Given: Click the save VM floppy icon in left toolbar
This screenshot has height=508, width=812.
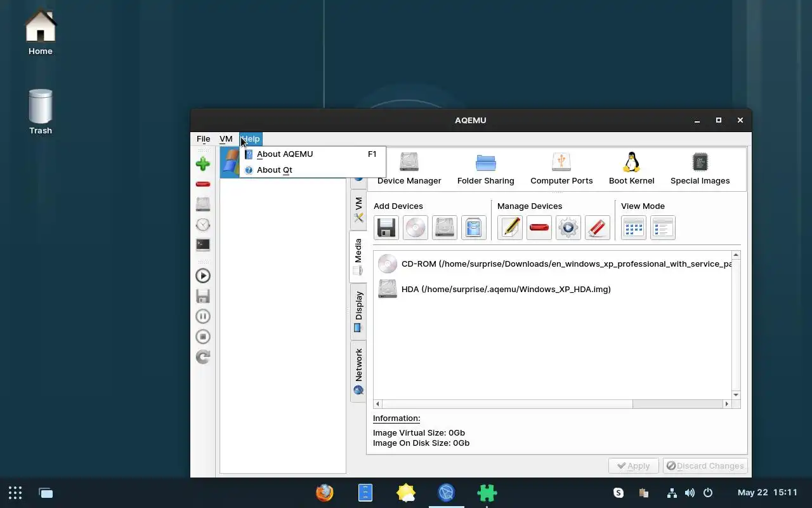Looking at the screenshot, I should 203,296.
